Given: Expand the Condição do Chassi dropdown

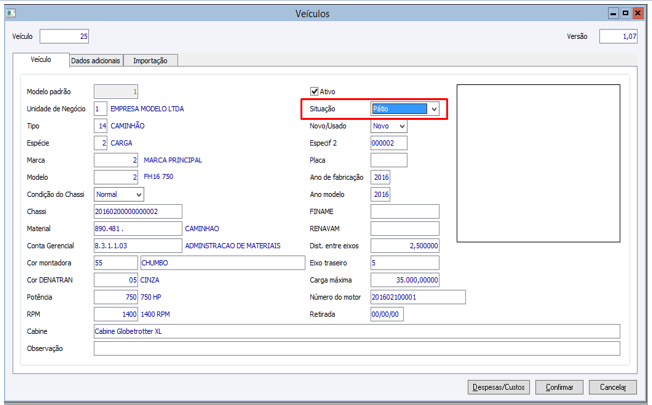Looking at the screenshot, I should tap(119, 194).
